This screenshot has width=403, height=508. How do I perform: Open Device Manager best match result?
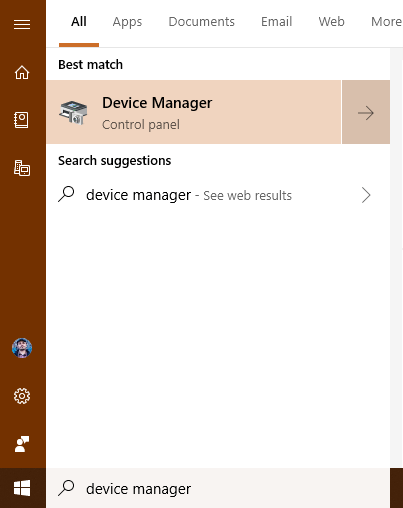(194, 112)
